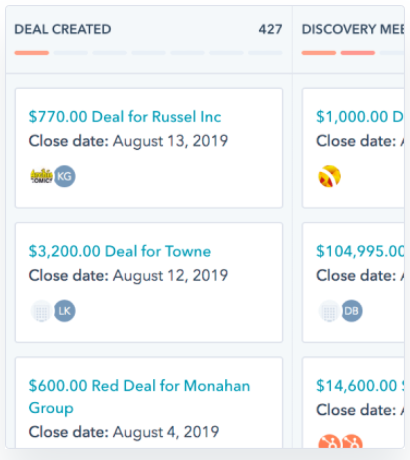Open the $104,995.00 deal link
The width and height of the screenshot is (410, 460).
360,251
